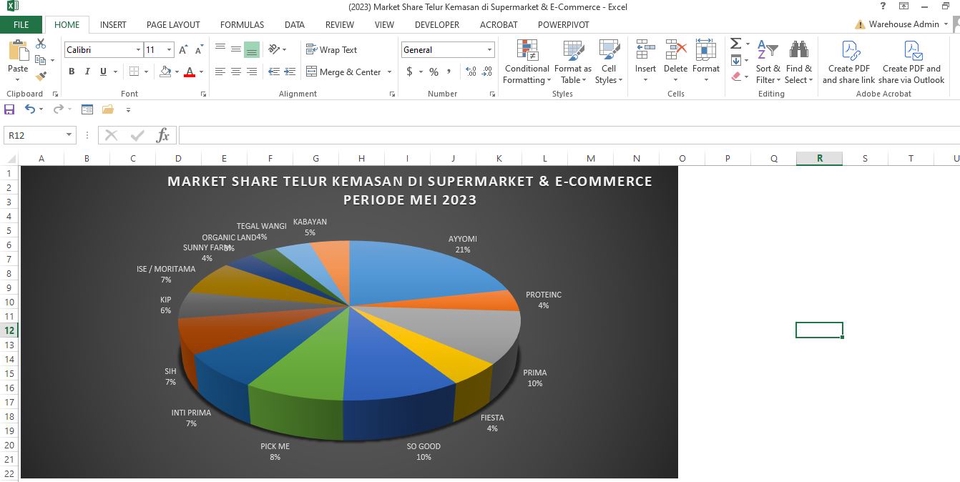Undo the last action

point(30,109)
